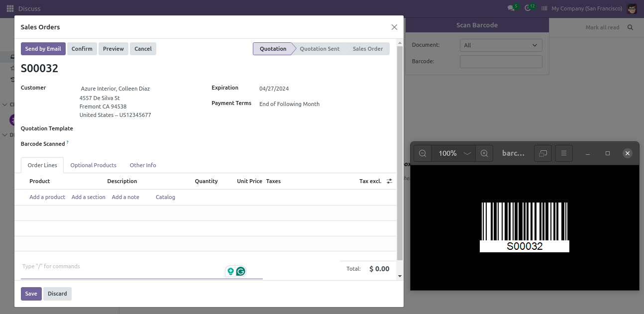The image size is (644, 314).
Task: Close the Sales Orders dialog
Action: click(394, 27)
